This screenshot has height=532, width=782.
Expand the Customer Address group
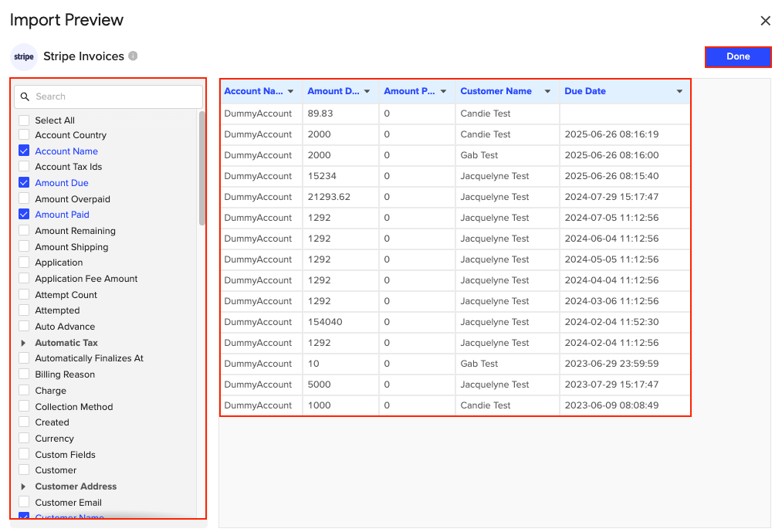23,486
